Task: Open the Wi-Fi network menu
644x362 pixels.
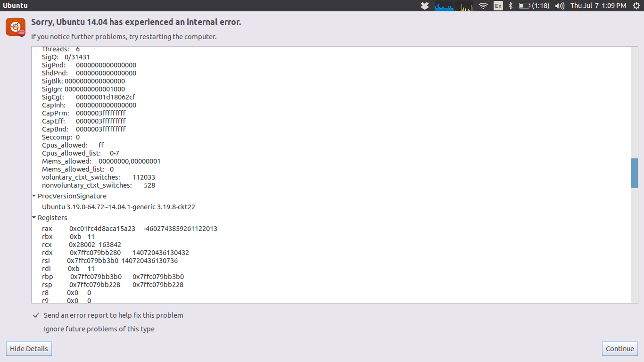Action: [x=483, y=6]
